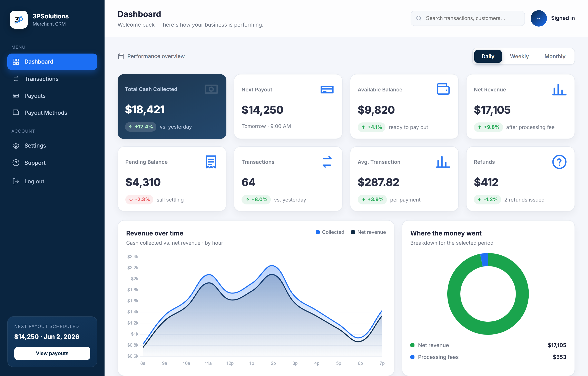Image resolution: width=588 pixels, height=376 pixels.
Task: Click the calendar icon beside Performance overview
Action: click(x=121, y=56)
